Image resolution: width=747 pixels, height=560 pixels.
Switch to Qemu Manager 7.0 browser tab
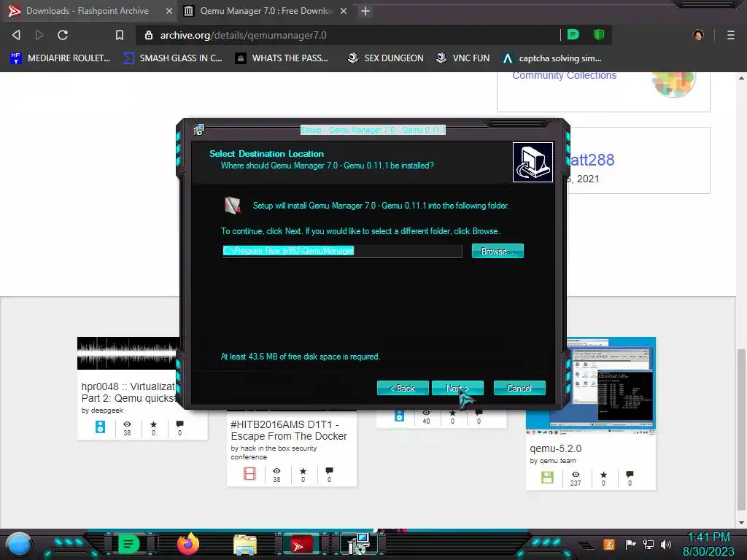pos(266,10)
